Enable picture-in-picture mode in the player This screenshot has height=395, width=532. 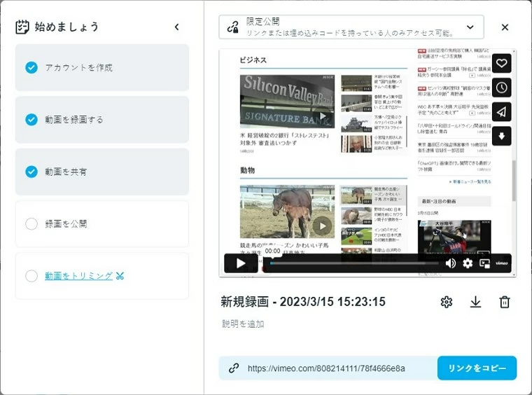tap(484, 263)
